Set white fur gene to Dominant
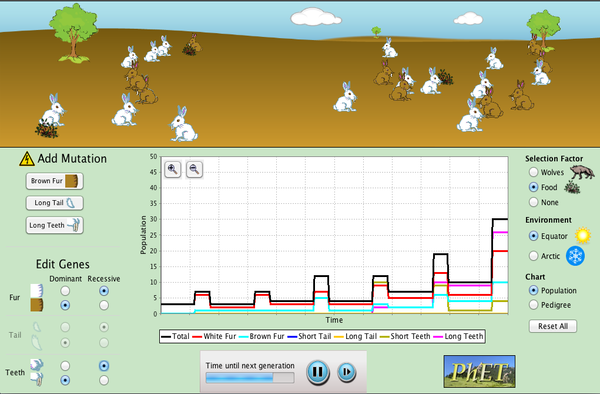Image resolution: width=600 pixels, height=394 pixels. [x=65, y=291]
